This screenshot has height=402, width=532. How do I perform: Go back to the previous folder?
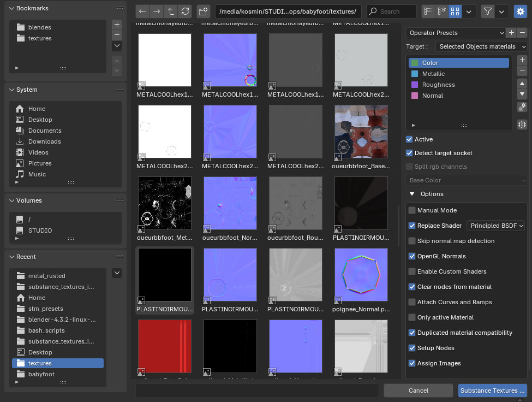point(142,11)
